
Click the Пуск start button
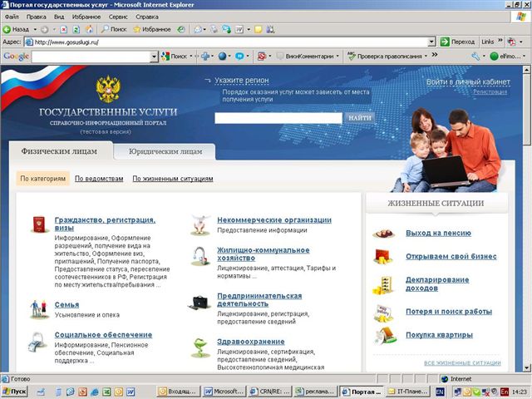coord(15,391)
